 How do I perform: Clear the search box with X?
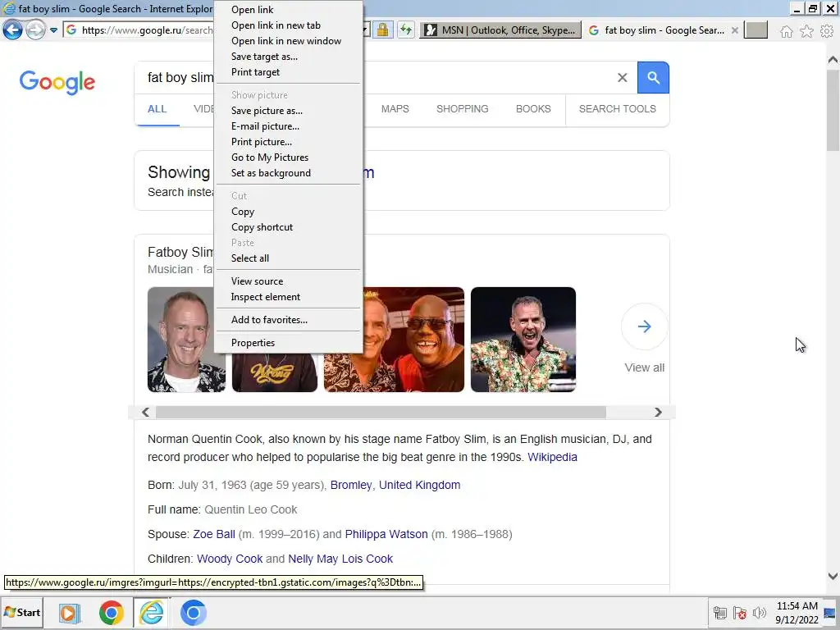pyautogui.click(x=622, y=78)
